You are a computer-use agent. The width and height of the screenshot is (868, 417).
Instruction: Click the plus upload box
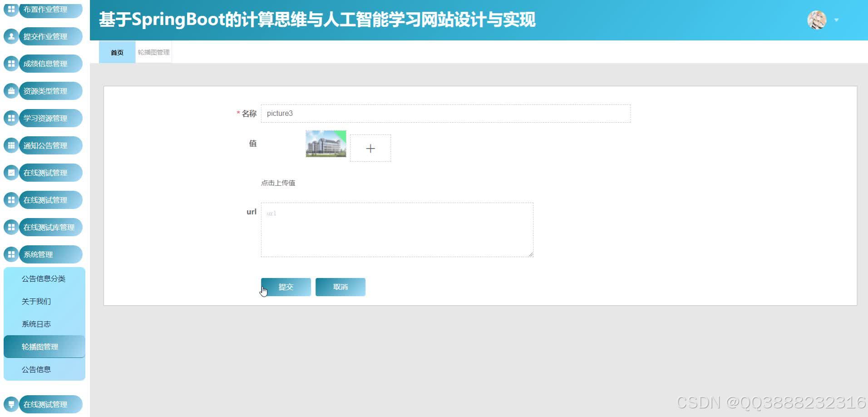coord(370,148)
